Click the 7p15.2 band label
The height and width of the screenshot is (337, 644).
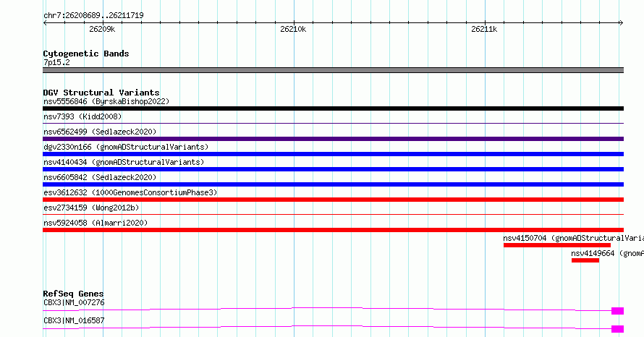point(56,62)
